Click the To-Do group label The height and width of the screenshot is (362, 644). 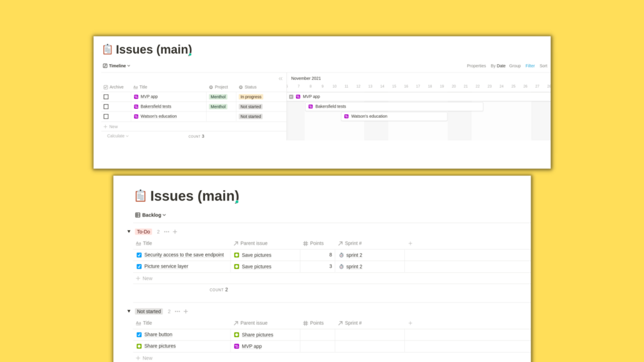click(x=144, y=232)
